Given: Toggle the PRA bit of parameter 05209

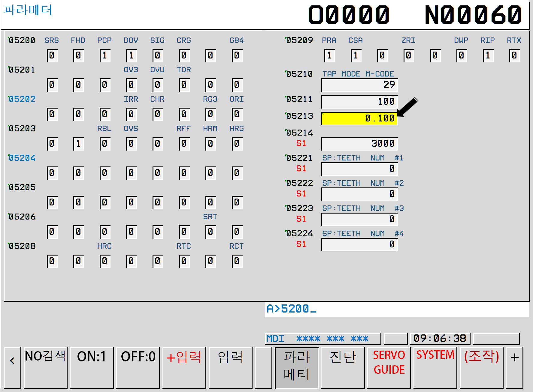Looking at the screenshot, I should pyautogui.click(x=329, y=55).
